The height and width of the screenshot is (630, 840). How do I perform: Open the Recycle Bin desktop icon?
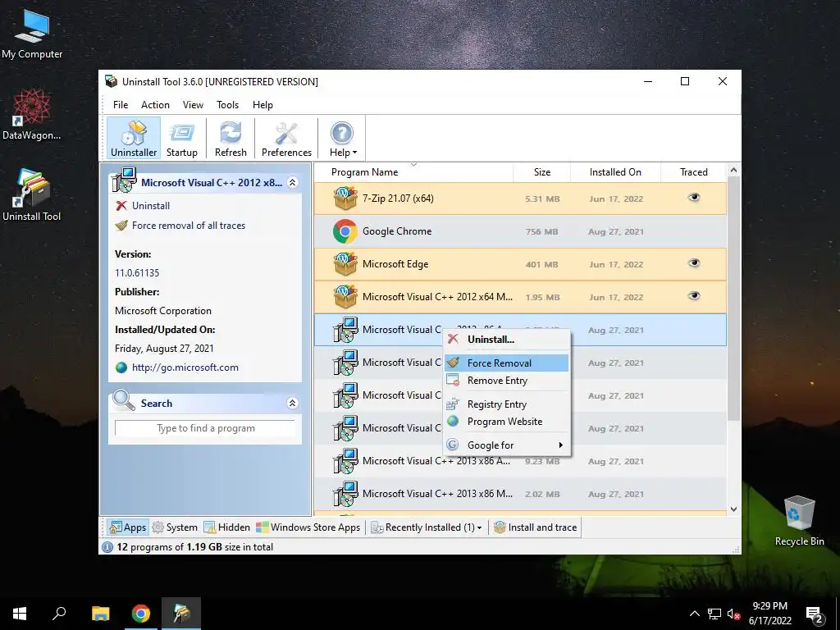click(x=799, y=521)
